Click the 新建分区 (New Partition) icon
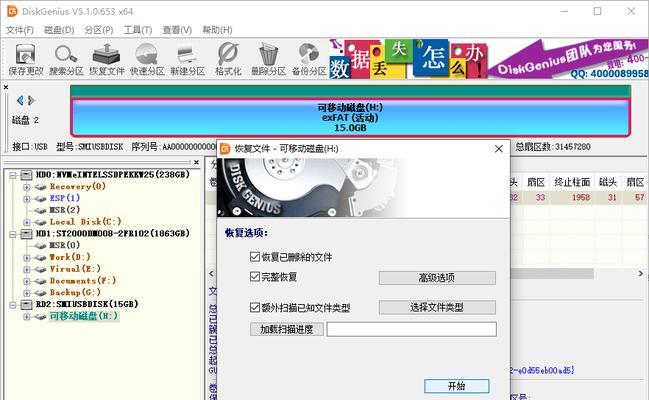This screenshot has width=649, height=400. pyautogui.click(x=186, y=56)
